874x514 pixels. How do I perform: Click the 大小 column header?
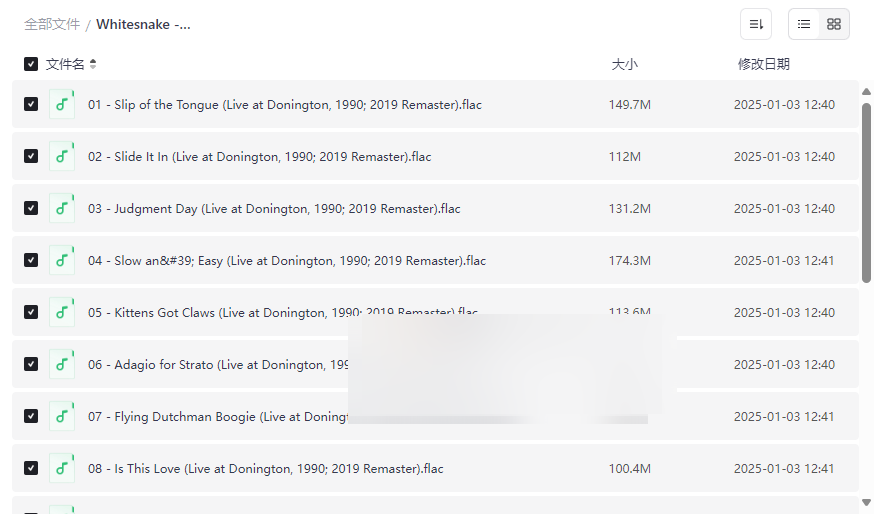624,64
